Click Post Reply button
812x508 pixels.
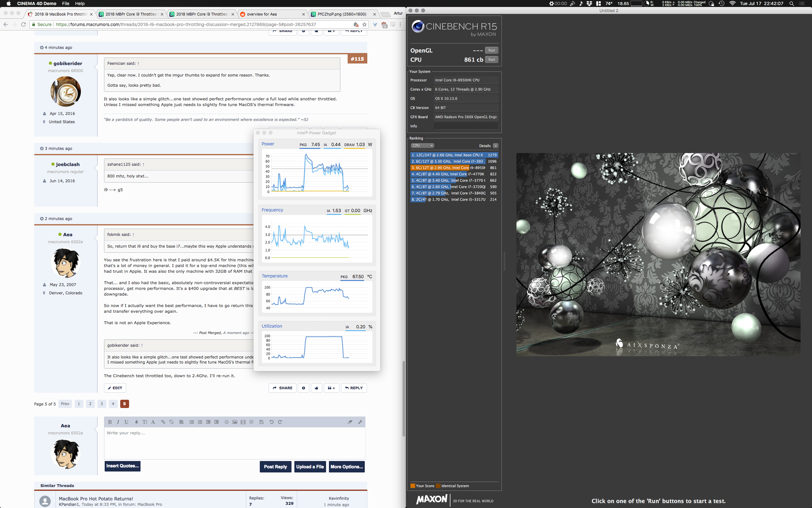click(275, 467)
